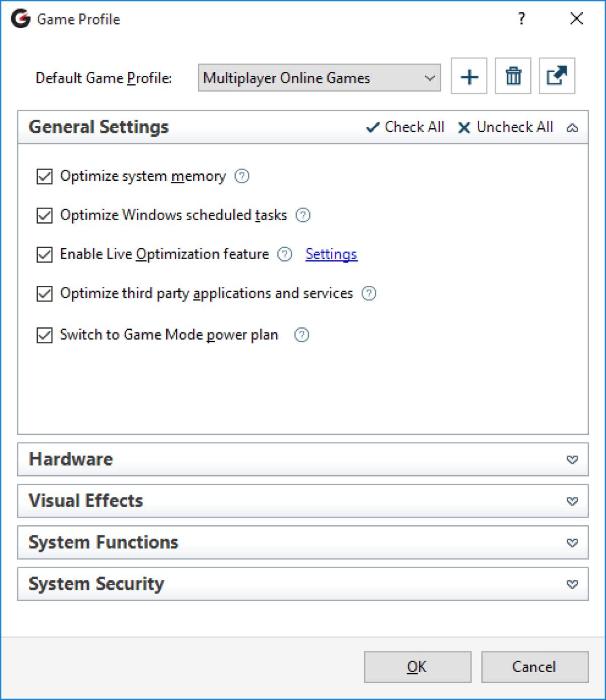Disable Switch to Game Mode power plan
Screen dimensions: 606x700
pyautogui.click(x=44, y=335)
